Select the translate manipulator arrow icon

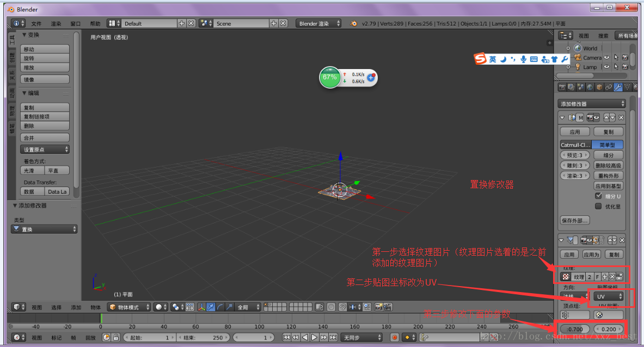click(x=211, y=307)
